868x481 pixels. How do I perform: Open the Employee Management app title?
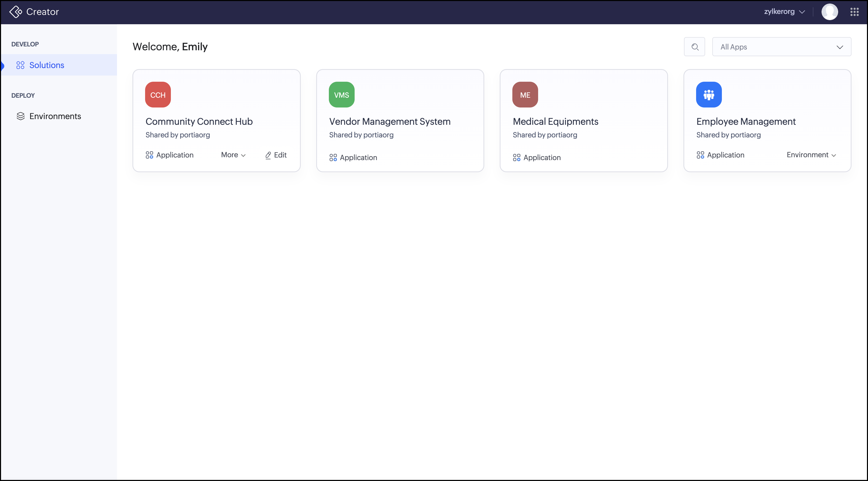(x=746, y=121)
